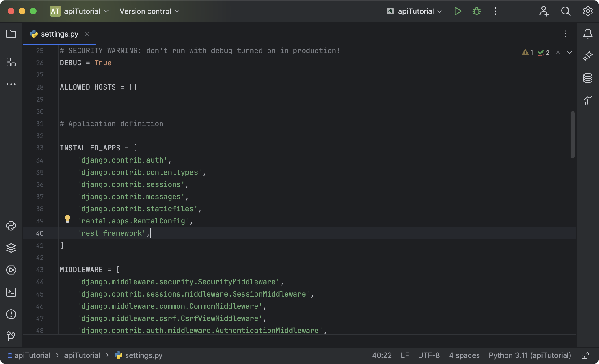599x364 pixels.
Task: Open more run actions menu
Action: click(x=495, y=11)
